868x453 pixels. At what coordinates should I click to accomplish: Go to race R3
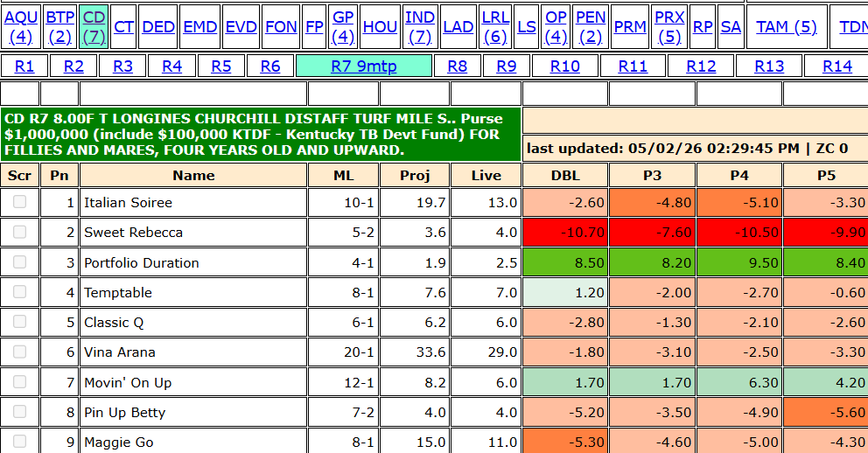[x=122, y=66]
